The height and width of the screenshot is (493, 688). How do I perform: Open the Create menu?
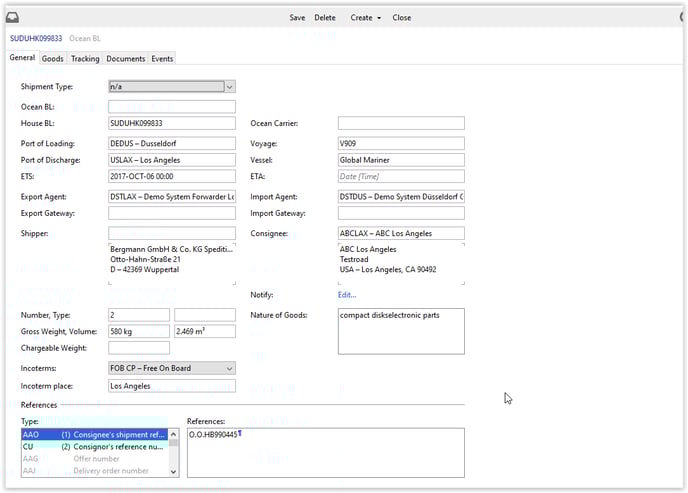click(365, 18)
